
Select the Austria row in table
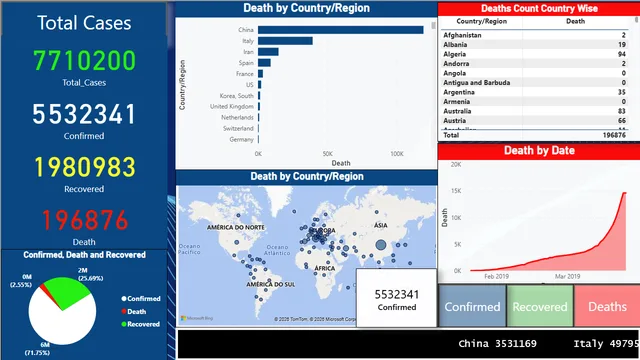534,120
